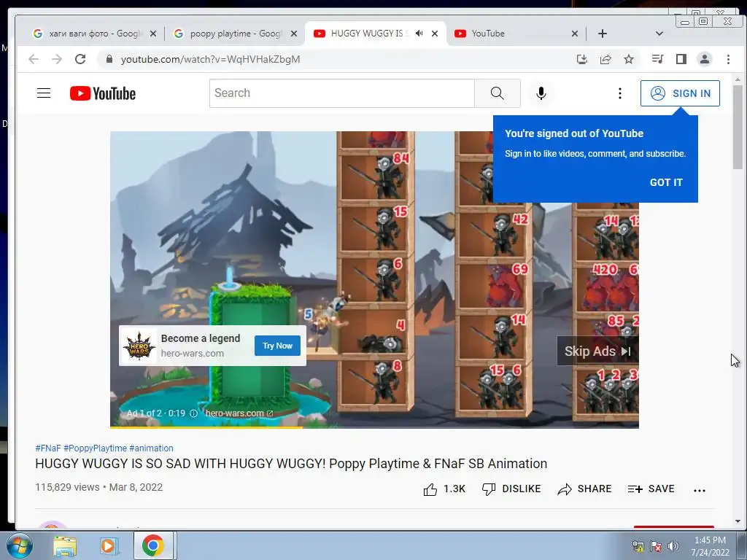Viewport: 747px width, 560px height.
Task: Focus the YouTube Search input field
Action: coord(342,93)
